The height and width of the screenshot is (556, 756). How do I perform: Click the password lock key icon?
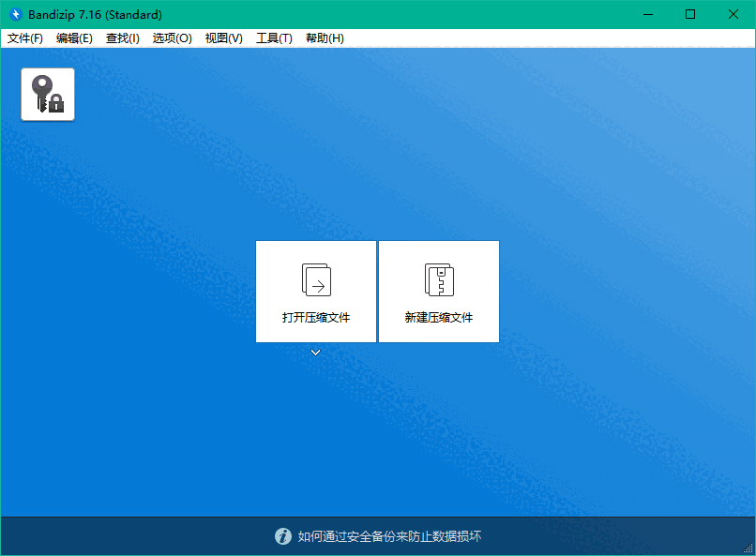coord(47,94)
